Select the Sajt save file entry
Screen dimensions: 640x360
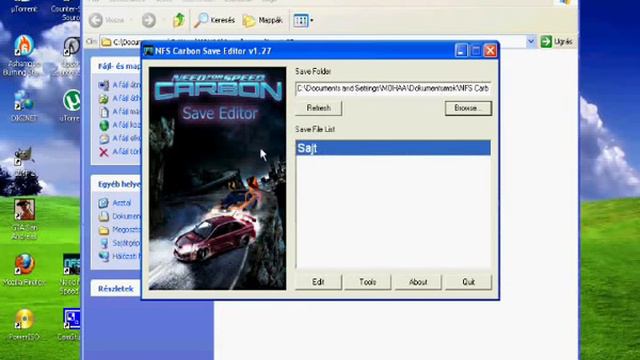[x=393, y=148]
